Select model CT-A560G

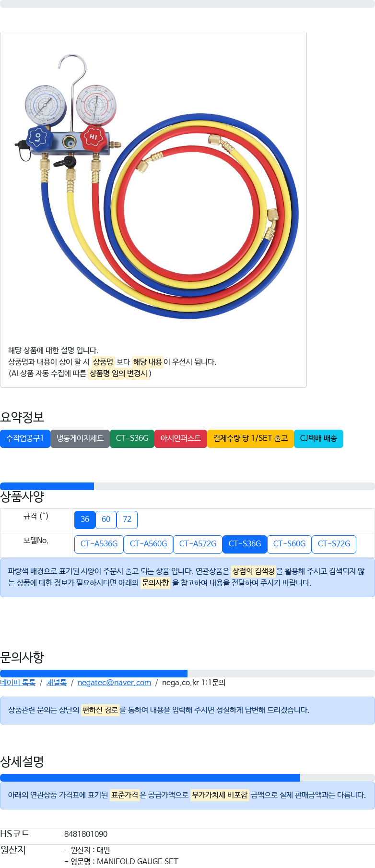[x=148, y=544]
